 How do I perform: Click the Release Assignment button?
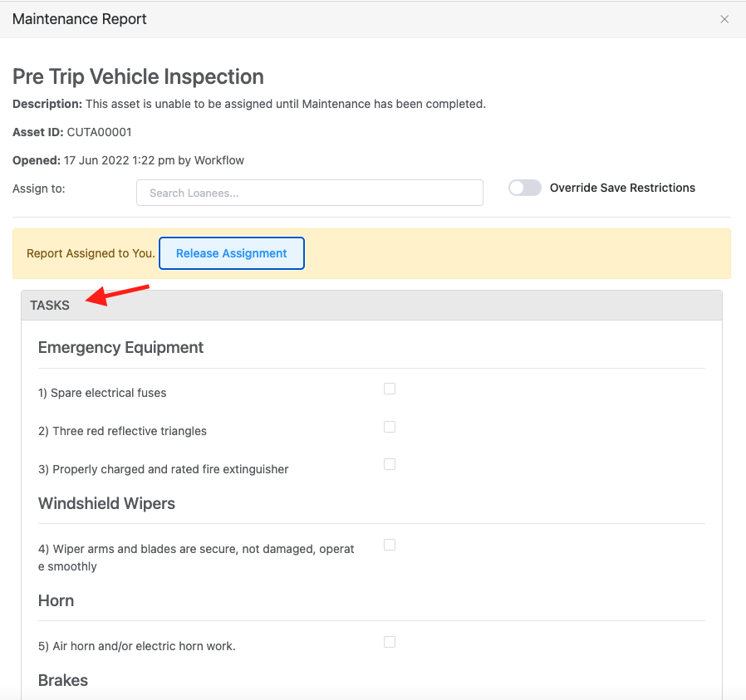232,253
